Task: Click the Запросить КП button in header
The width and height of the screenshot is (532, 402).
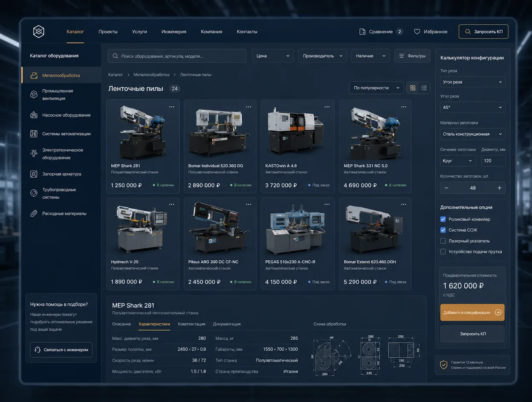Action: click(483, 32)
